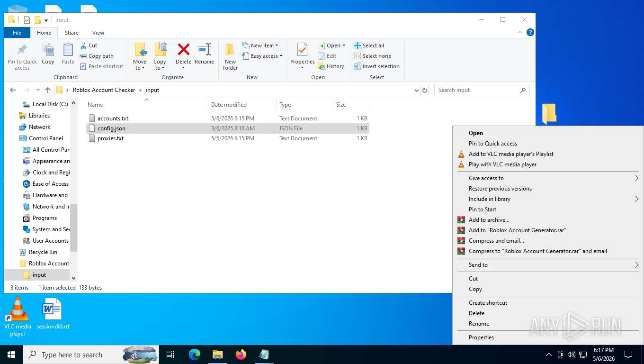The width and height of the screenshot is (644, 364).
Task: Open the Send to submenu
Action: click(548, 265)
